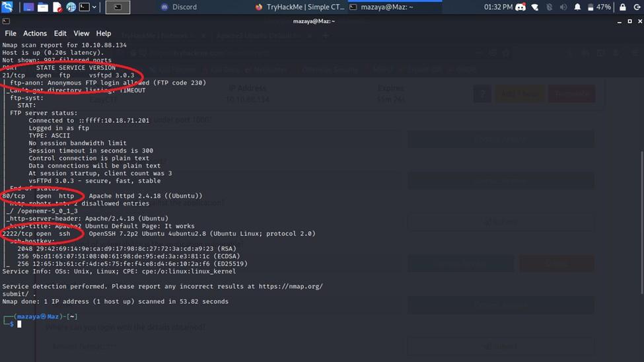Toggle the volume speaker icon
This screenshot has width=644, height=362.
pyautogui.click(x=563, y=7)
